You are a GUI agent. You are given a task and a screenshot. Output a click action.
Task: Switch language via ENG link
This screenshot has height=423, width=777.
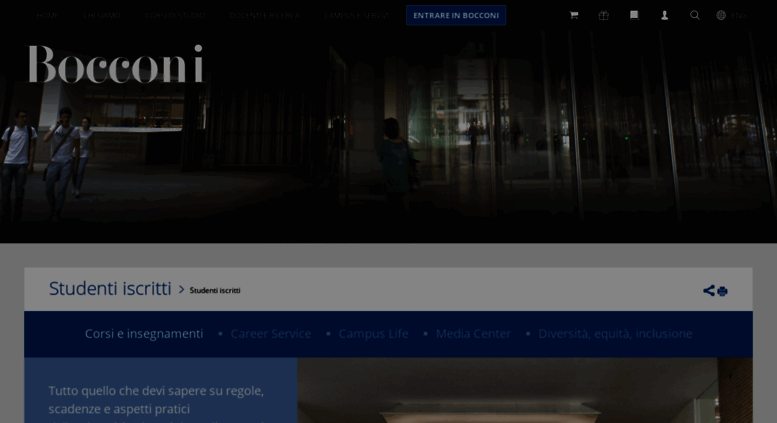point(739,15)
